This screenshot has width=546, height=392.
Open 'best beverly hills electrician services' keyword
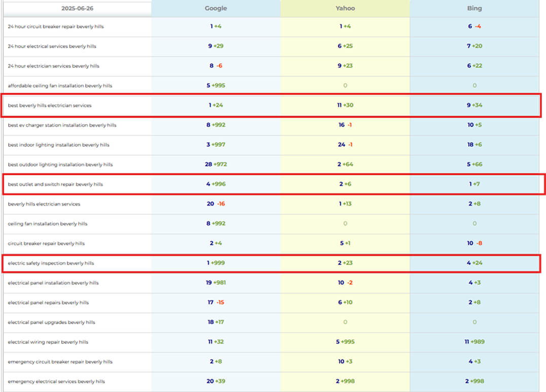pos(50,105)
